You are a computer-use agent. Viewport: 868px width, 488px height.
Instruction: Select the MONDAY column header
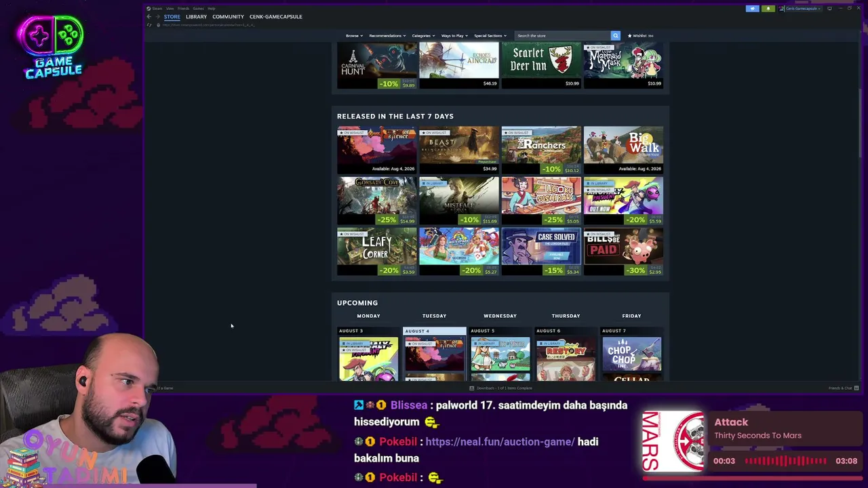tap(368, 316)
